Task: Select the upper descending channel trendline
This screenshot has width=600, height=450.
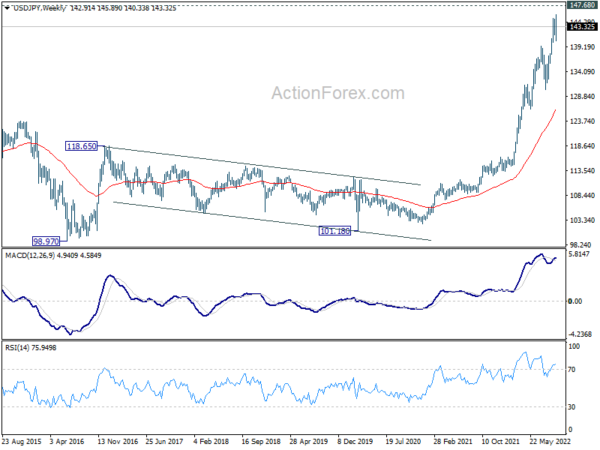Action: point(260,165)
